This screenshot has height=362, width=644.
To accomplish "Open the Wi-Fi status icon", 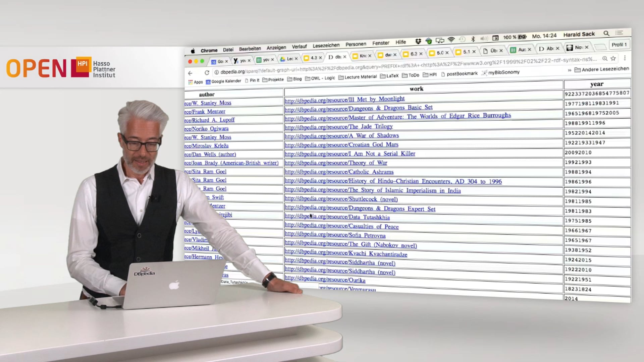I will pyautogui.click(x=451, y=39).
